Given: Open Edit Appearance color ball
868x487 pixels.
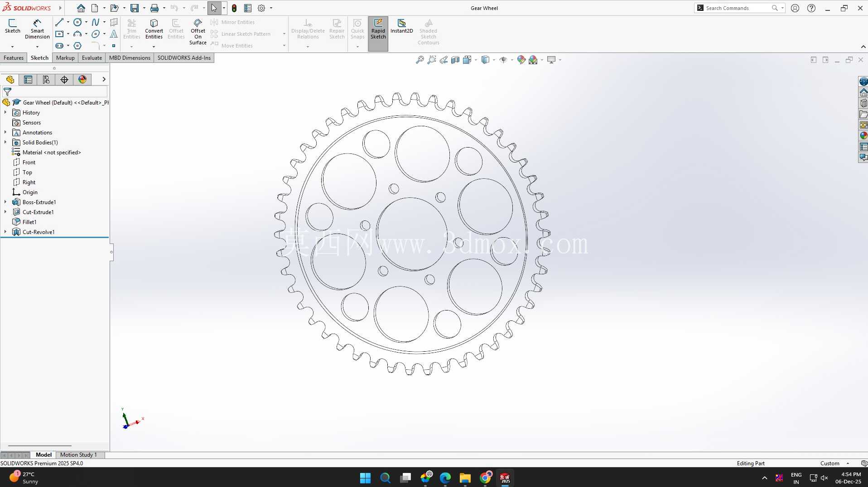Looking at the screenshot, I should pos(521,60).
